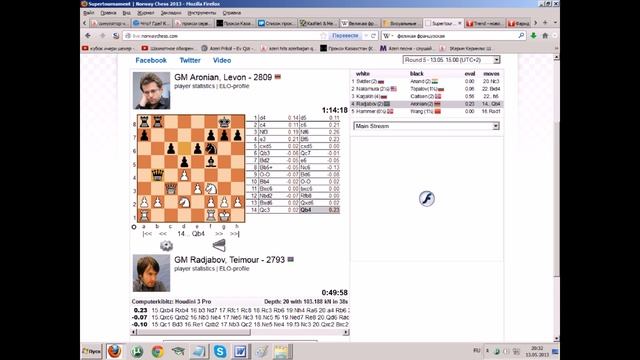
Task: Open Aronian's player statistics link
Action: [194, 86]
